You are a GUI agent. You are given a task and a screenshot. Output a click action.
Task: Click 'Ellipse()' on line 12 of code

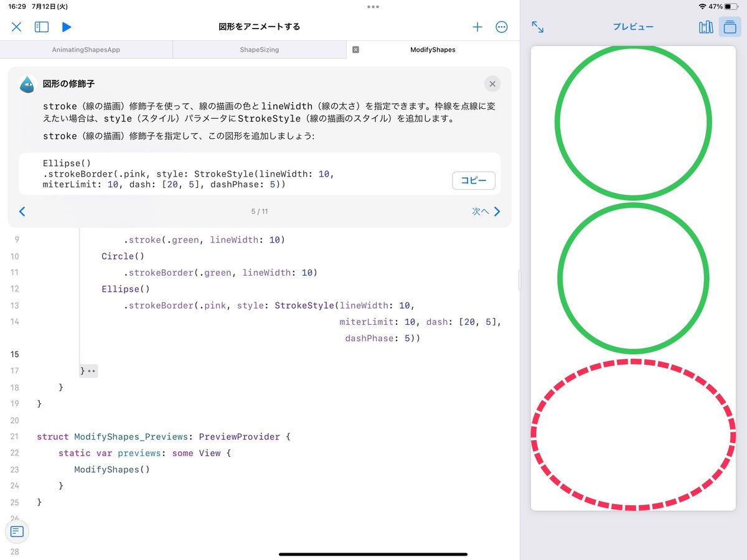coord(126,289)
